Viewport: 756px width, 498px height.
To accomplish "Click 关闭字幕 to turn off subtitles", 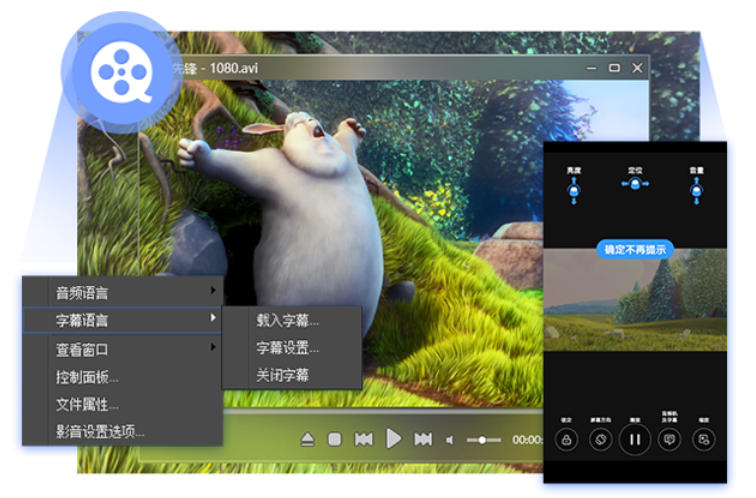I will [x=282, y=375].
